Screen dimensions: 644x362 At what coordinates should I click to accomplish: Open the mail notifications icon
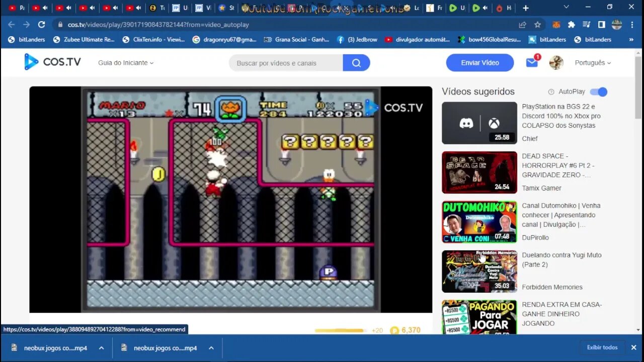pyautogui.click(x=532, y=62)
